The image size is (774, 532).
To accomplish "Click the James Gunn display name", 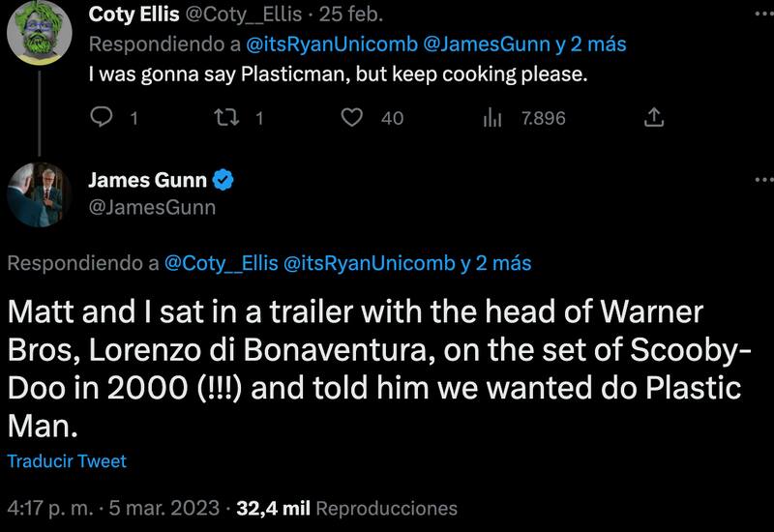I will 148,180.
